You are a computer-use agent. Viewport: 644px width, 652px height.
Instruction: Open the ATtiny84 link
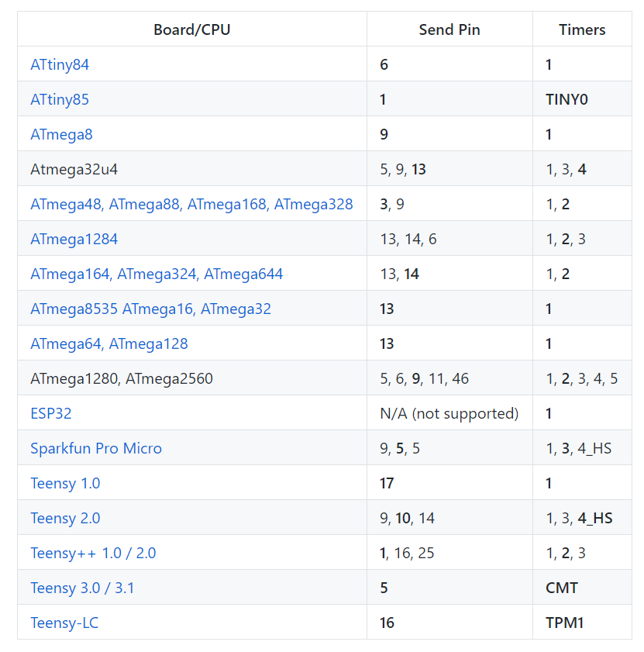[60, 65]
